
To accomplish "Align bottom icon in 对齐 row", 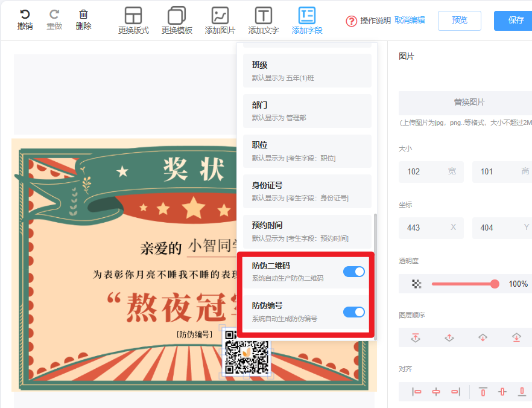I will coord(522,392).
